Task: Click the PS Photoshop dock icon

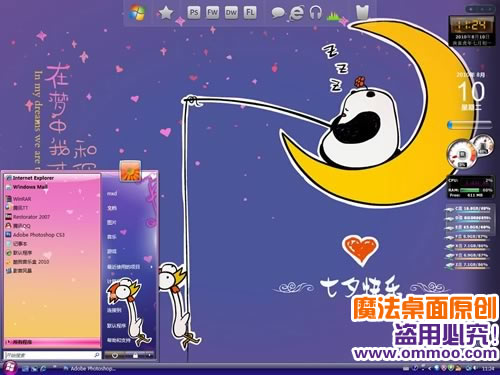Action: [x=194, y=13]
